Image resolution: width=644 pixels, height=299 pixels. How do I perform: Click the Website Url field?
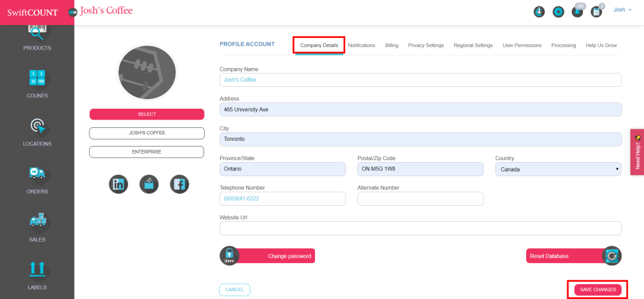(x=421, y=228)
